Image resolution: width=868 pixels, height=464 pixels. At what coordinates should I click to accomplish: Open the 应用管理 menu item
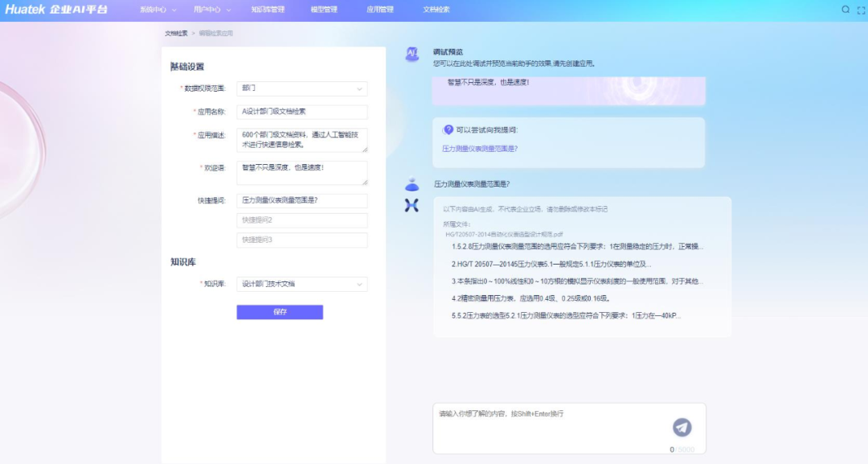click(379, 10)
